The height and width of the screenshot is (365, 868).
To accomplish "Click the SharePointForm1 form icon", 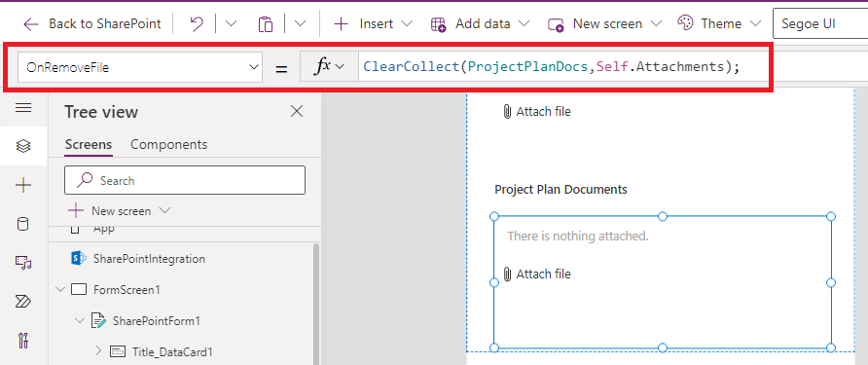I will click(x=98, y=320).
